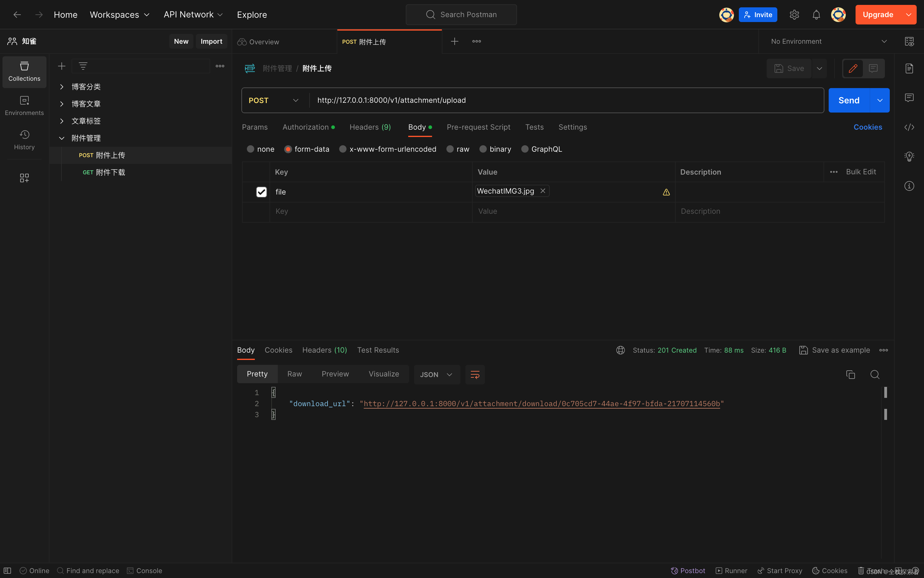Switch to the Authorization tab
This screenshot has width=924, height=578.
(x=309, y=127)
